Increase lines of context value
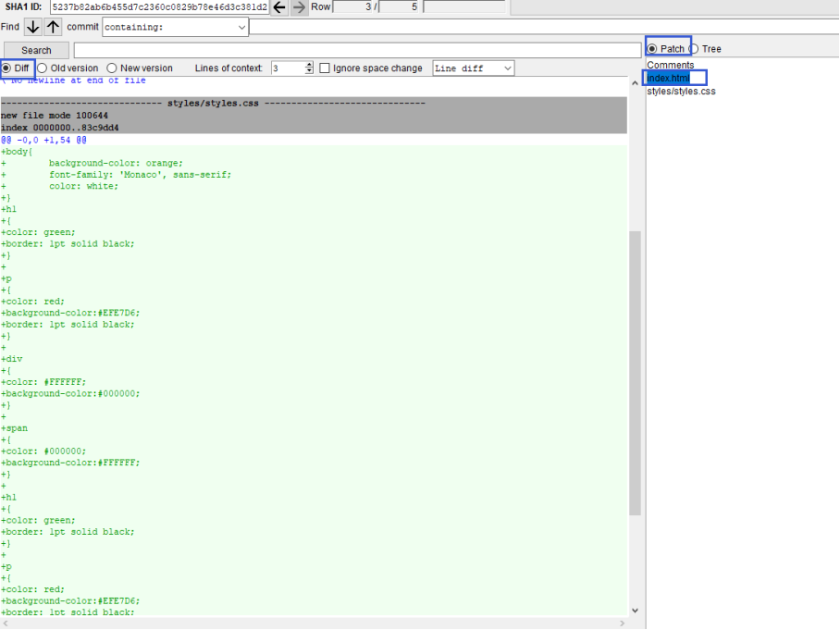The image size is (840, 630). [309, 64]
